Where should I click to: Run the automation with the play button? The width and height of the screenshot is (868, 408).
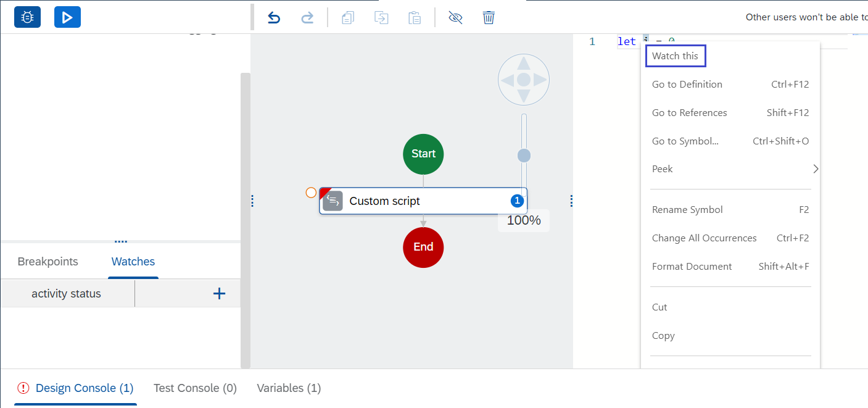coord(67,17)
